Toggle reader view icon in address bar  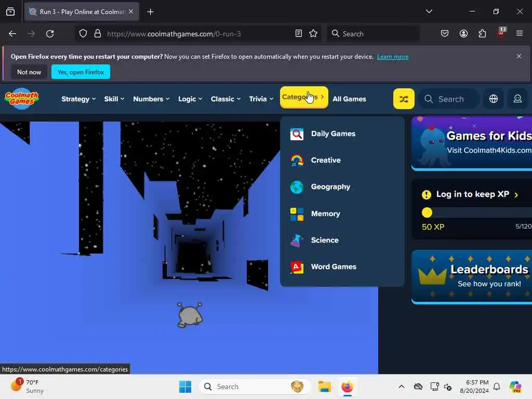click(299, 34)
